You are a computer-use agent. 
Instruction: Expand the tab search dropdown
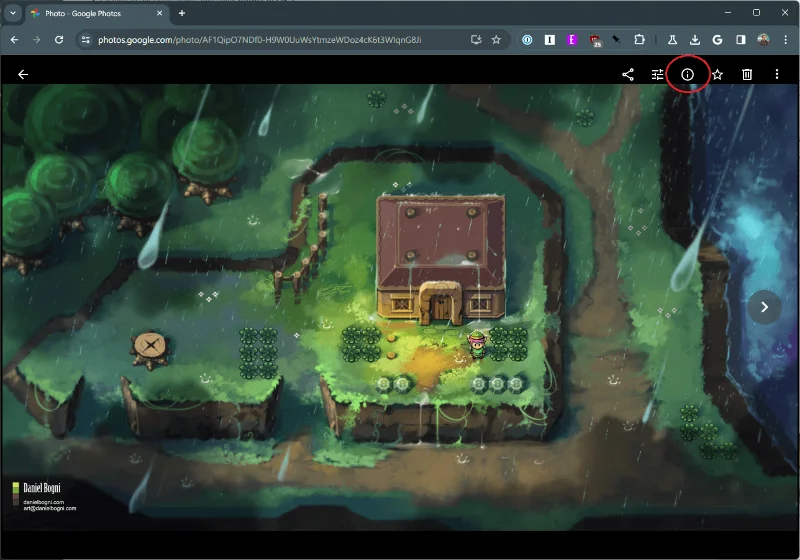point(13,13)
